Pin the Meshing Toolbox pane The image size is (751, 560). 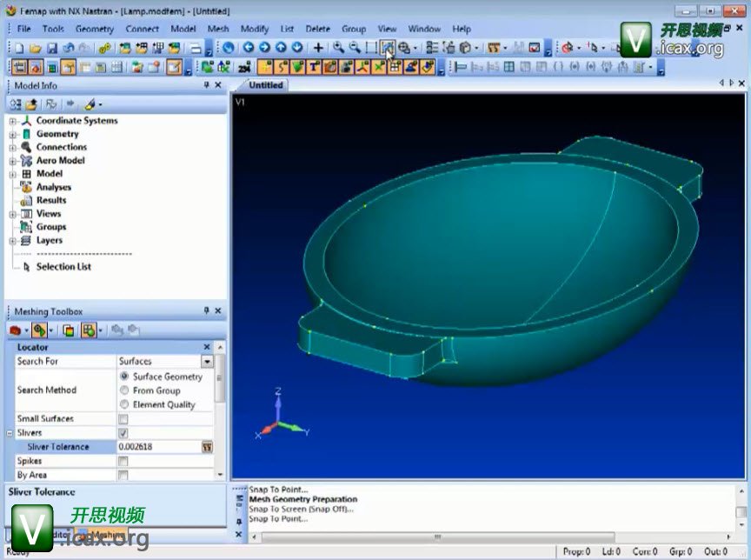pos(206,310)
